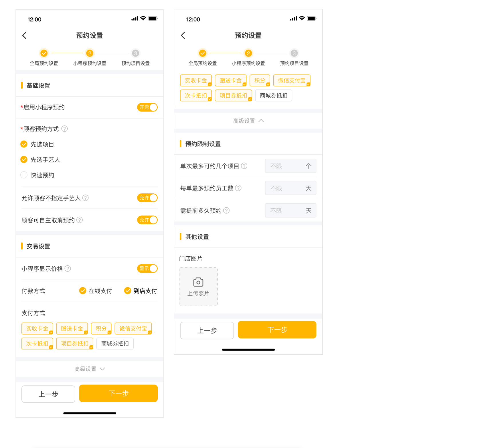Click help icon beside 单次最多可约几个项目

tap(244, 166)
